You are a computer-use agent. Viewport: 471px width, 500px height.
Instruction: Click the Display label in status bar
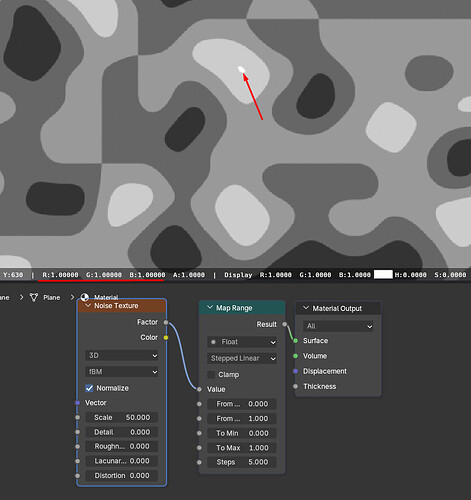point(238,275)
